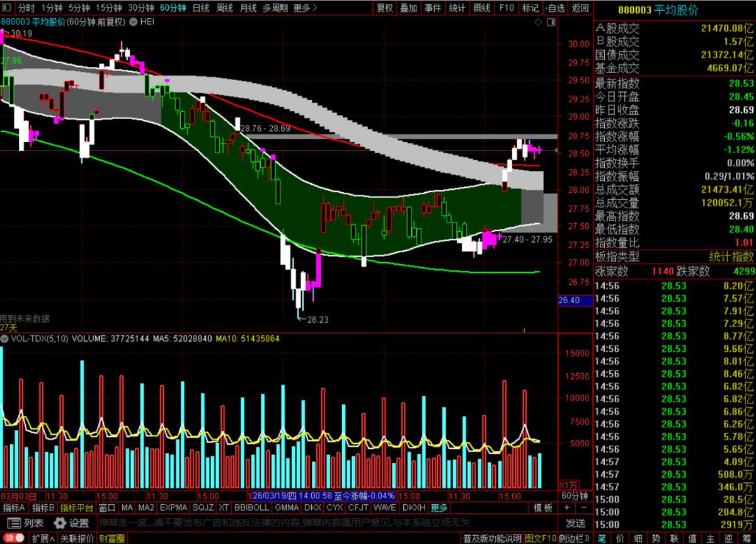Open 指标A indicator group
The image size is (756, 544).
14,508
